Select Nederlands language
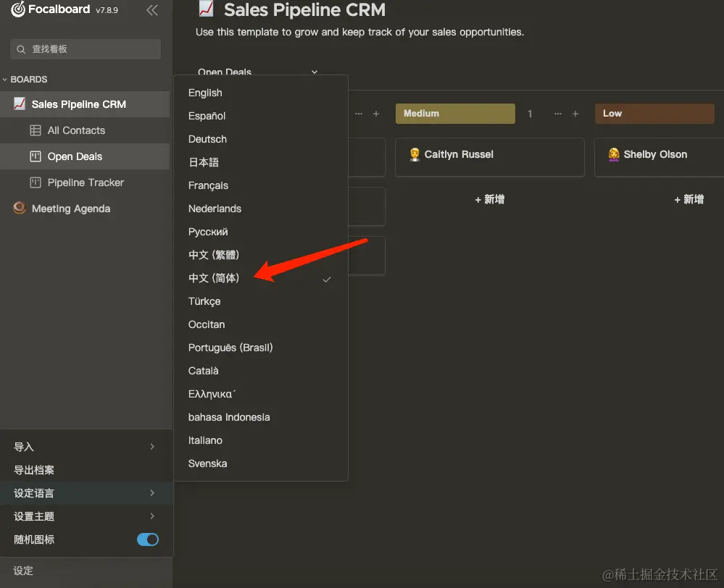This screenshot has height=588, width=724. pyautogui.click(x=261, y=209)
